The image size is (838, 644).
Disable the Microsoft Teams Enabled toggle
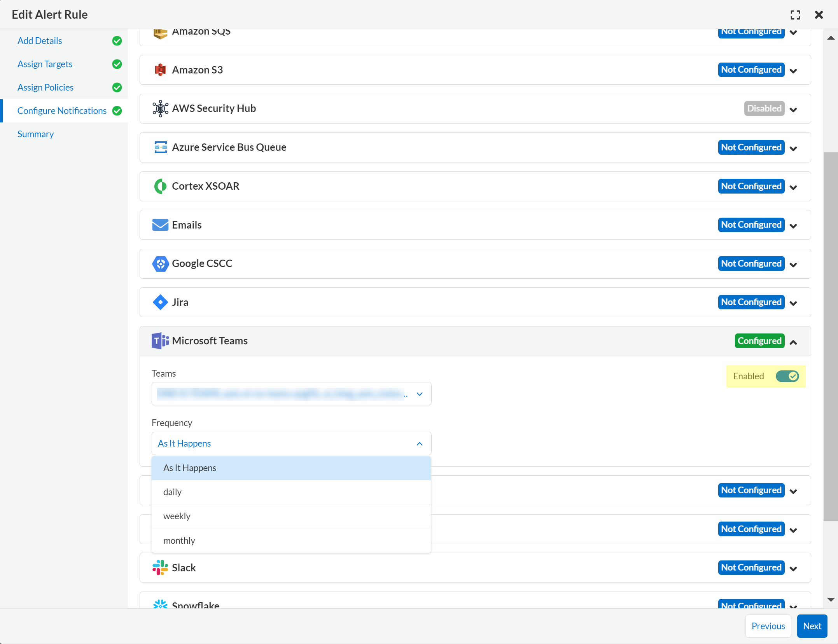pyautogui.click(x=787, y=376)
